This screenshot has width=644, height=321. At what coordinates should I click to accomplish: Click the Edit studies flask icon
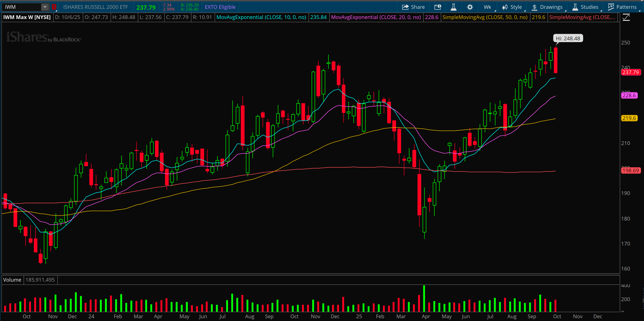(x=453, y=7)
